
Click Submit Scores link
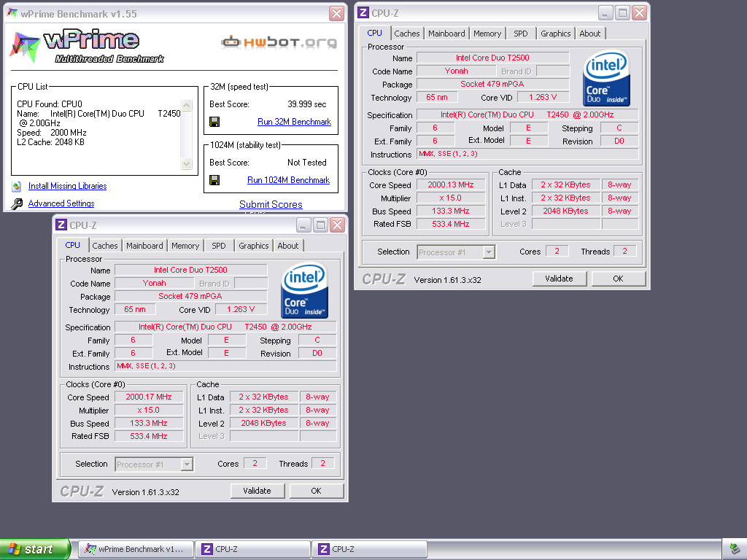pos(271,204)
